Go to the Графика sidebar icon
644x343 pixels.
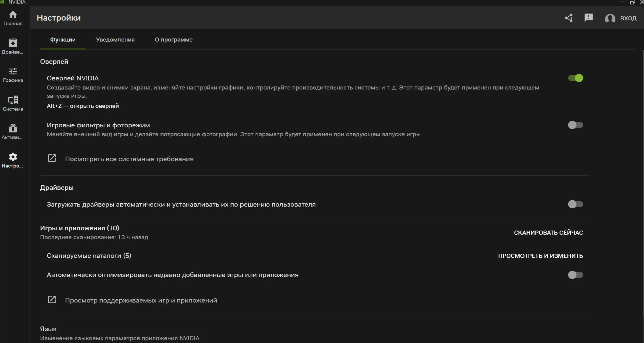(13, 72)
